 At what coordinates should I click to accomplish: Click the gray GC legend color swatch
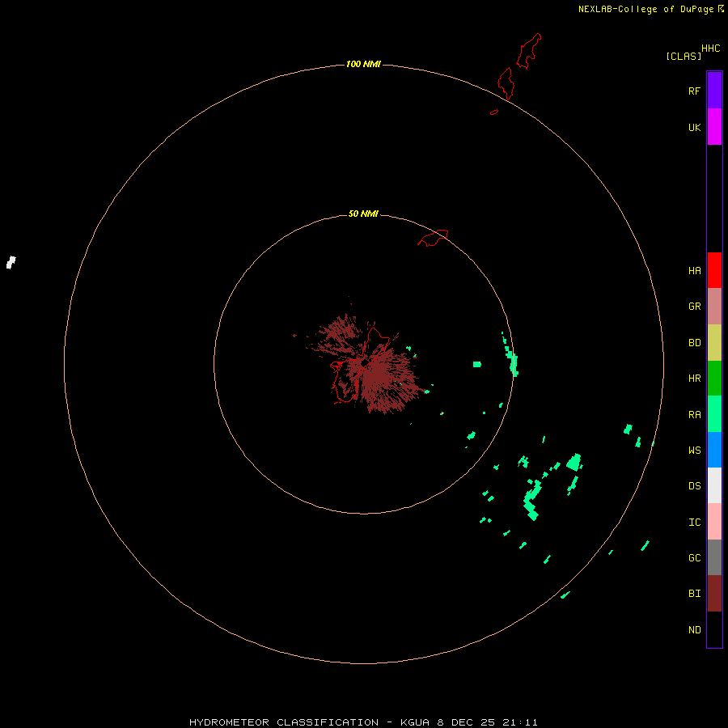(x=714, y=557)
